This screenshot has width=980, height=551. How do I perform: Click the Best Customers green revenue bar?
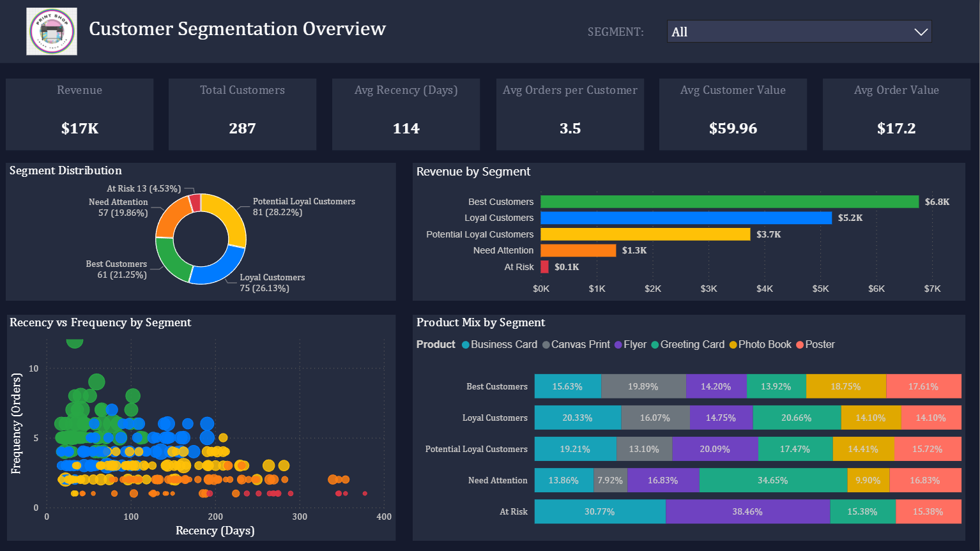pos(729,202)
